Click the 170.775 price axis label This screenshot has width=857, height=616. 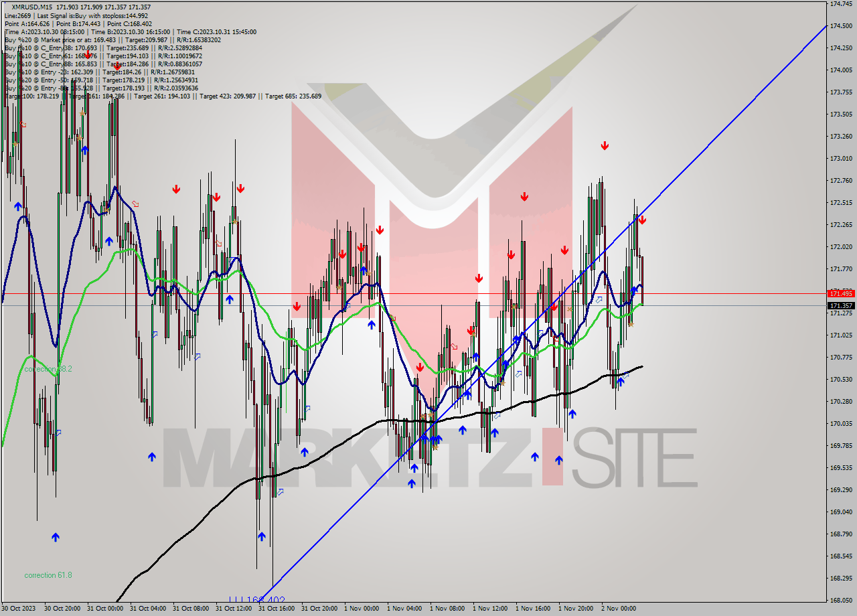[x=841, y=358]
